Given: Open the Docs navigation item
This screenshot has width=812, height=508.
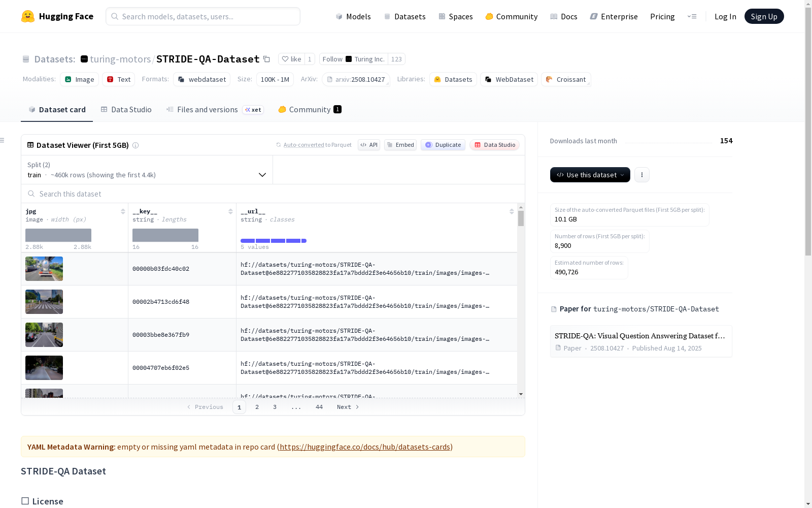Looking at the screenshot, I should point(564,16).
